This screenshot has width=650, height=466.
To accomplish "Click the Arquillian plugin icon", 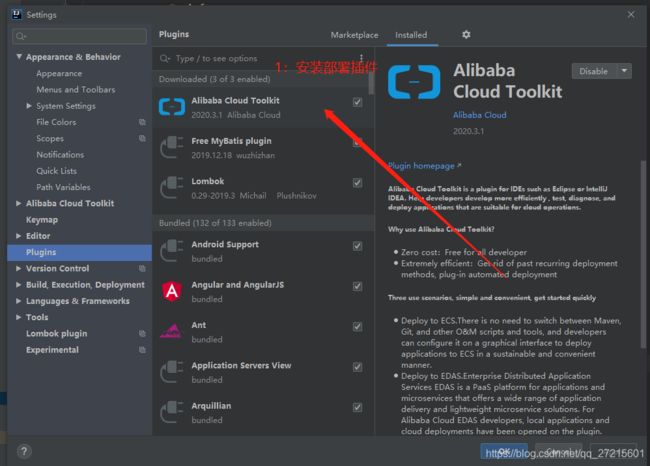I will tap(172, 412).
